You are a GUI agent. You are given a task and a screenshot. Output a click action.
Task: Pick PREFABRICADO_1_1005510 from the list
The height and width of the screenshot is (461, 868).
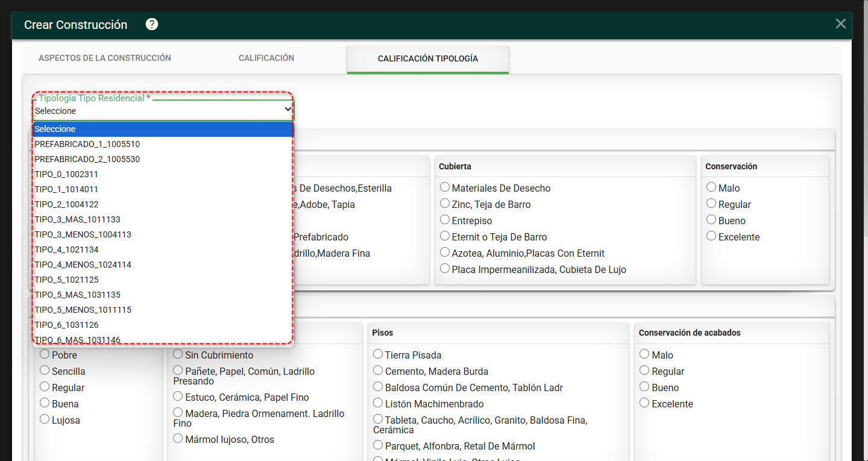coord(162,144)
